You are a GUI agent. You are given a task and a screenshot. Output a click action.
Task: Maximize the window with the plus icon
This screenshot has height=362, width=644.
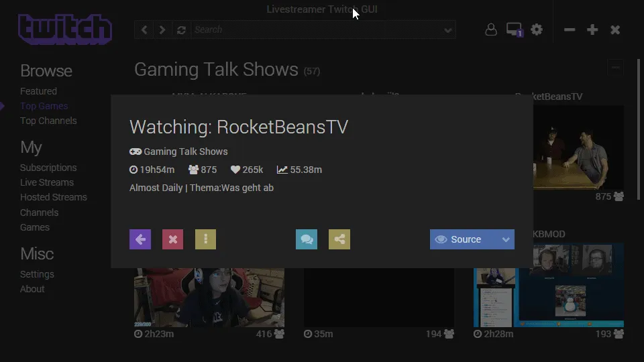[x=592, y=29]
